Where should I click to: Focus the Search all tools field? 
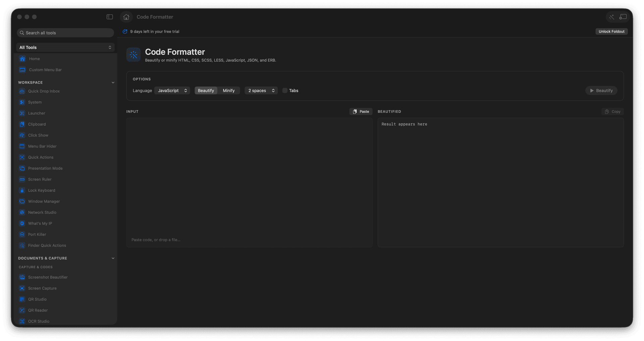pos(65,33)
